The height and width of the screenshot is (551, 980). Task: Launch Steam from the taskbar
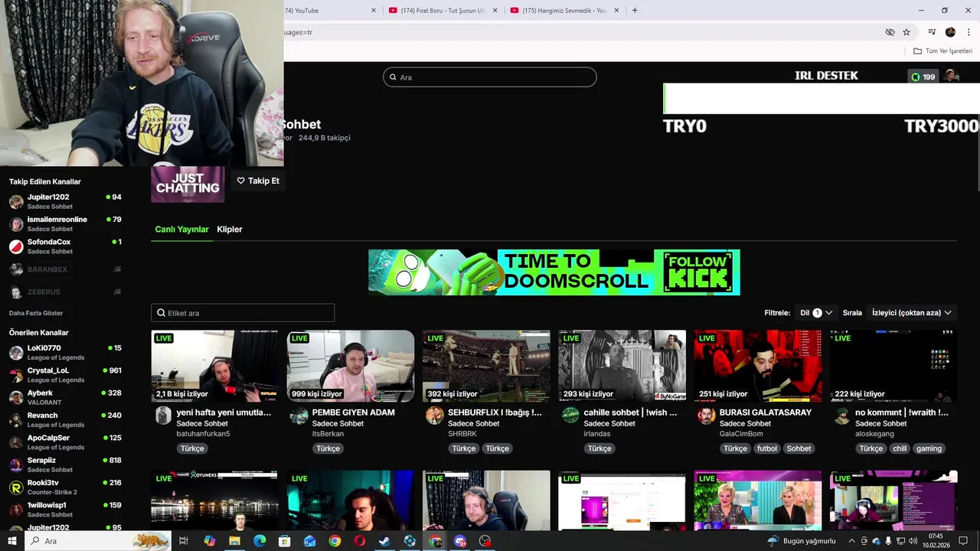click(x=384, y=541)
